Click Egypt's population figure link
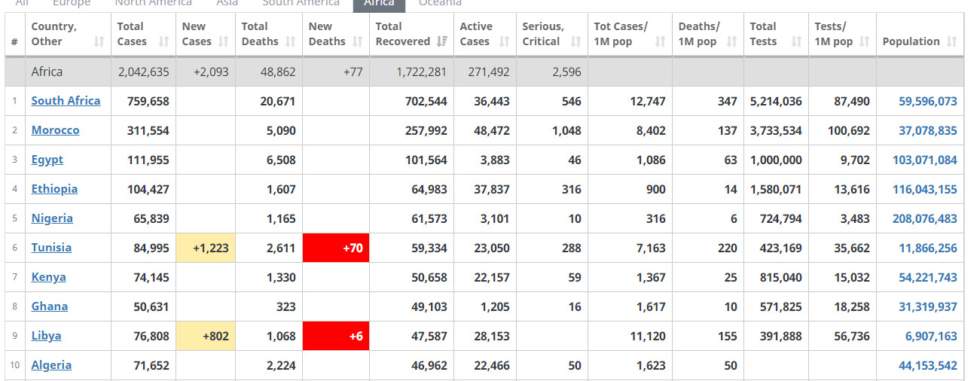 (924, 160)
